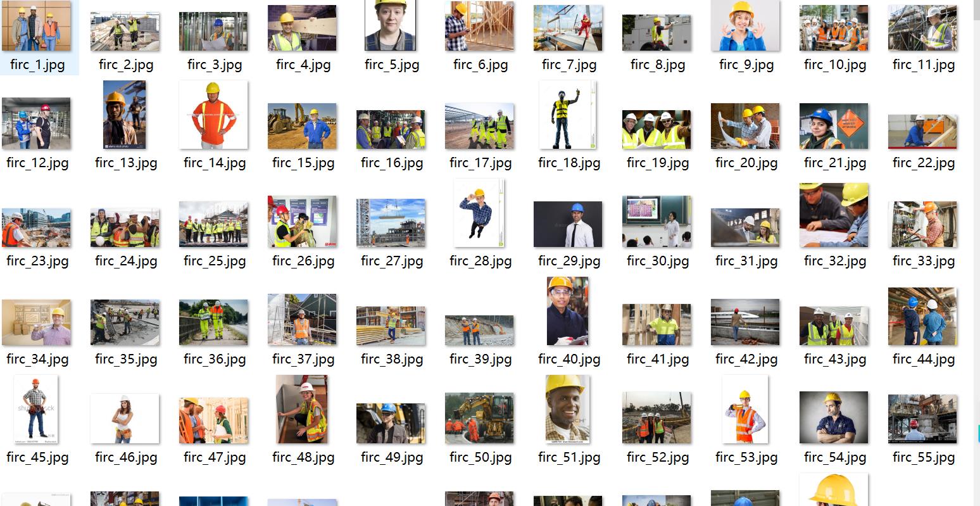Pick the firc_27.jpg building thumbnail
The image size is (980, 506).
pos(391,223)
